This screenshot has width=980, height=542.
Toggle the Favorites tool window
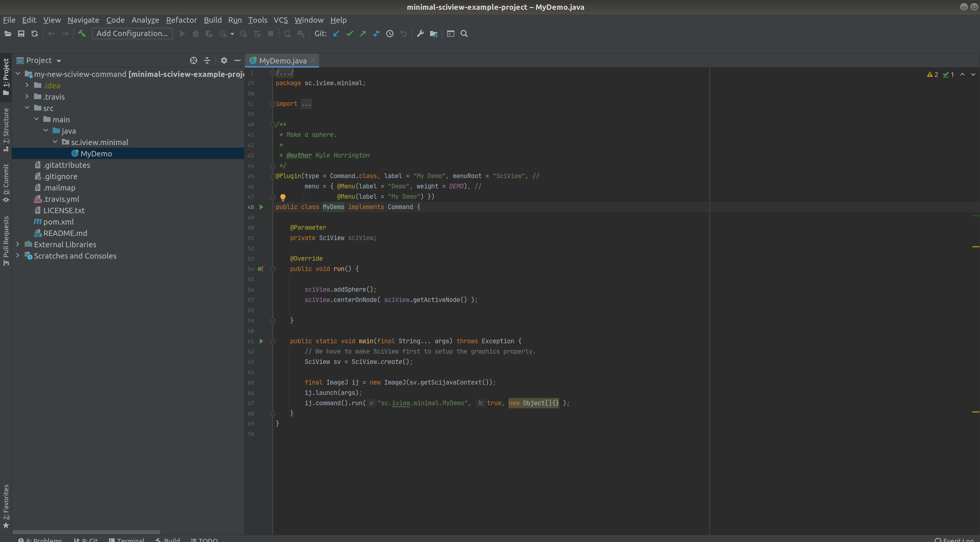[x=6, y=506]
